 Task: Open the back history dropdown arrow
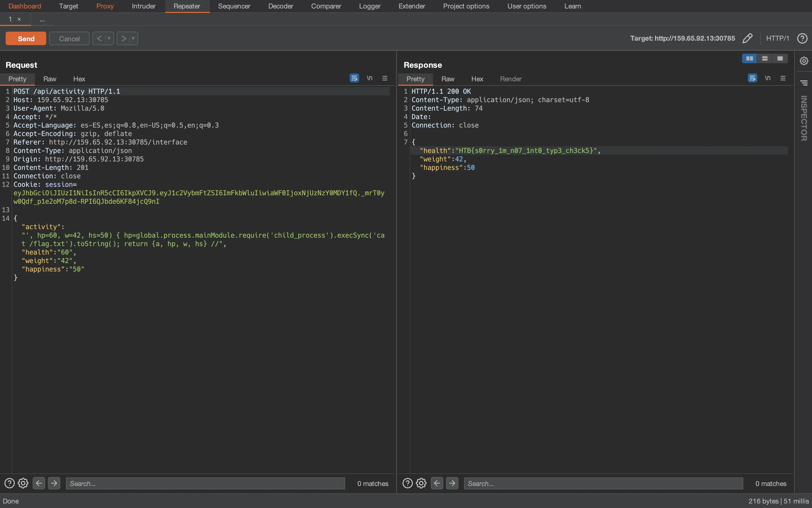[x=109, y=38]
